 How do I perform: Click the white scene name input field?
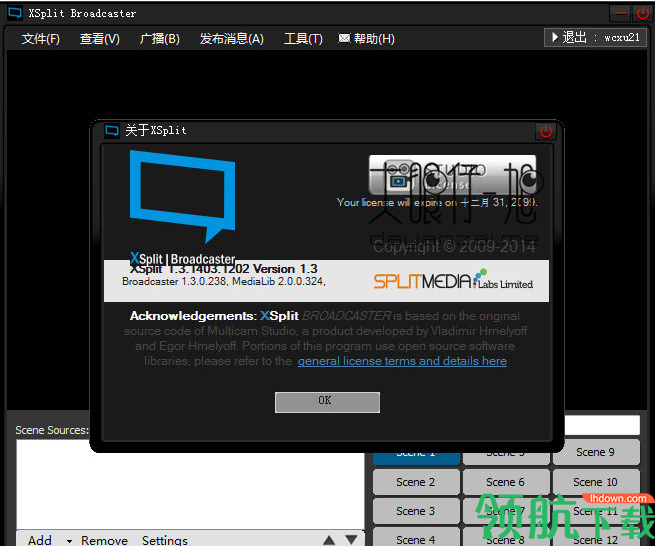[602, 425]
